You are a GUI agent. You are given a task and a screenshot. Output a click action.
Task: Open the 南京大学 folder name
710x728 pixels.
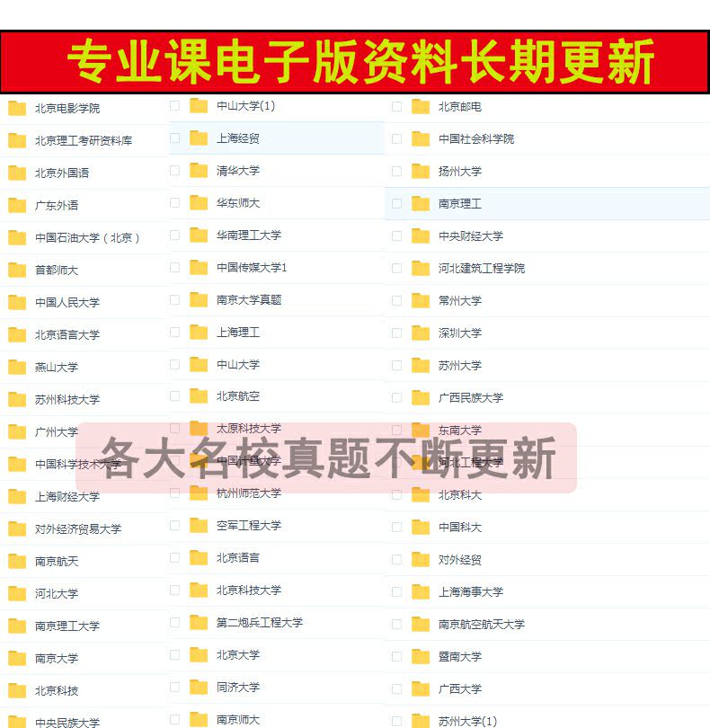click(x=57, y=659)
